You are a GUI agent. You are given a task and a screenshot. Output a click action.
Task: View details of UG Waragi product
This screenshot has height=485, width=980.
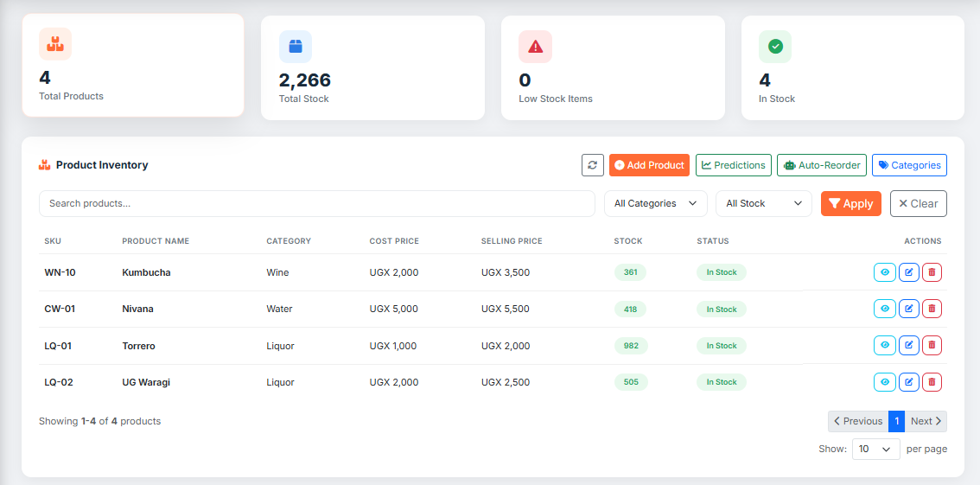pyautogui.click(x=884, y=382)
